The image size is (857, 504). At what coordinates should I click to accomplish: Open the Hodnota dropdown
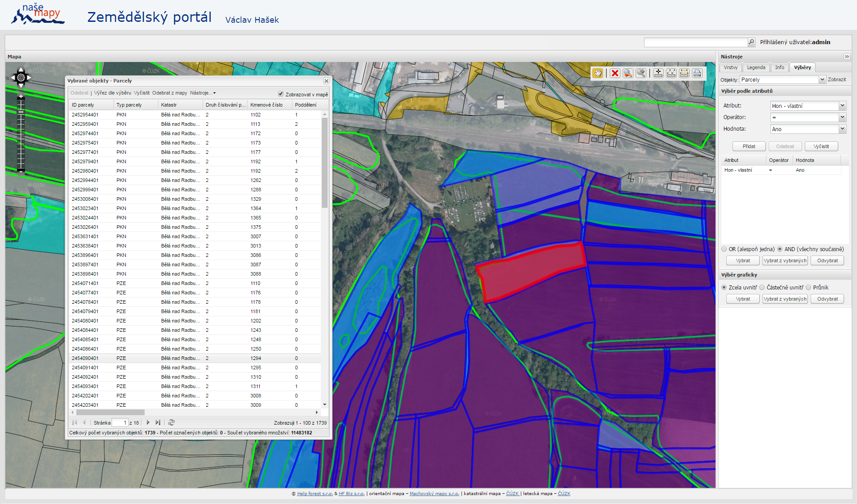coord(842,129)
